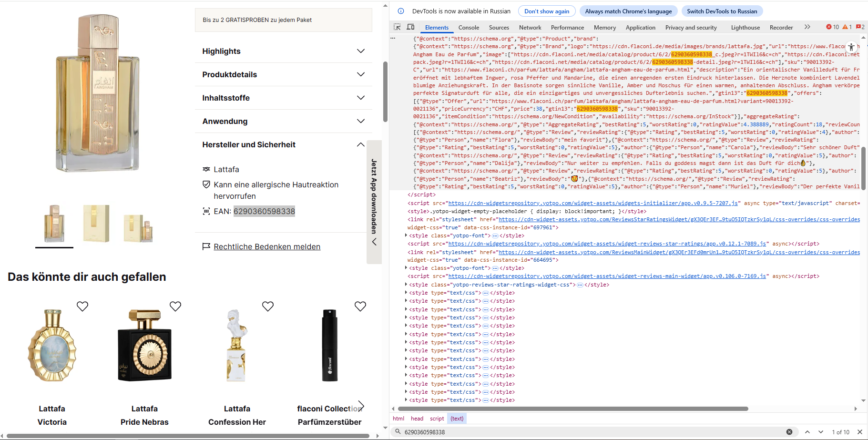Add Lattafa Victoria to wishlist heart
Screen dimensions: 868x440
pos(82,306)
